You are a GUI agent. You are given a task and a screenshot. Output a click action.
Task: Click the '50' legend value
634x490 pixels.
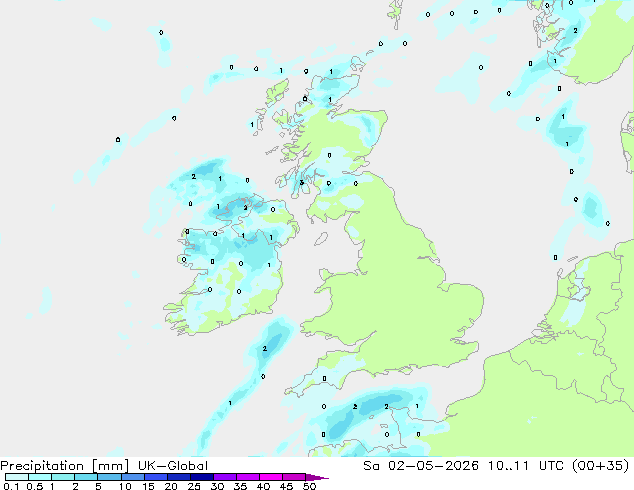pyautogui.click(x=309, y=486)
